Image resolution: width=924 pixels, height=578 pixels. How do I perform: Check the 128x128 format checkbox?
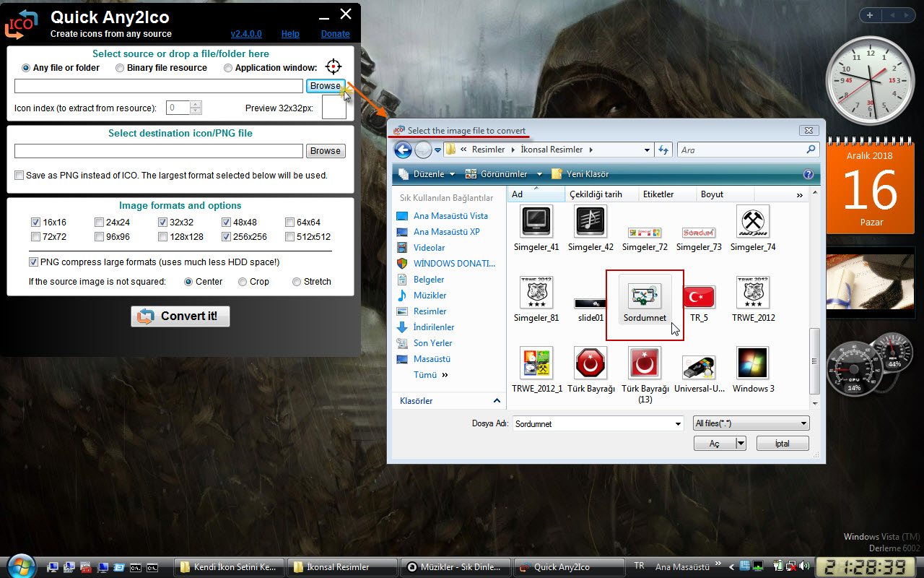tap(162, 237)
